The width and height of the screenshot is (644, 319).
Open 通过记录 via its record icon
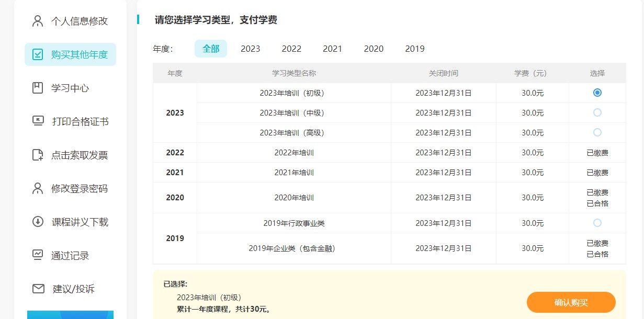point(37,255)
